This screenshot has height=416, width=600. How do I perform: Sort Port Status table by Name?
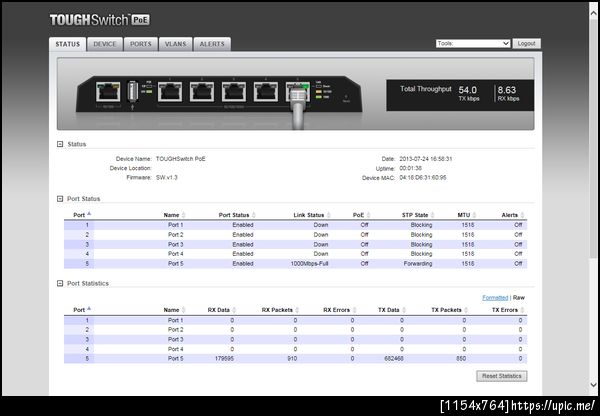(x=174, y=215)
